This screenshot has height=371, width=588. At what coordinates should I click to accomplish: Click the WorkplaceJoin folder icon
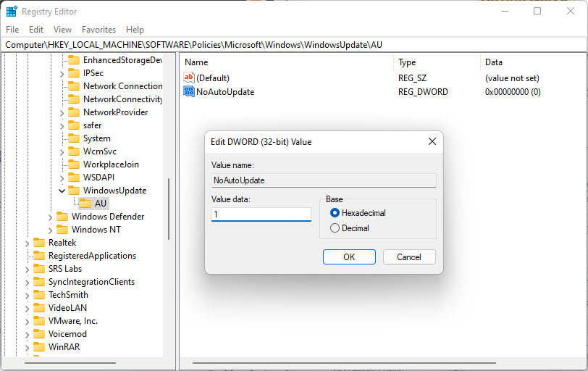(x=74, y=164)
